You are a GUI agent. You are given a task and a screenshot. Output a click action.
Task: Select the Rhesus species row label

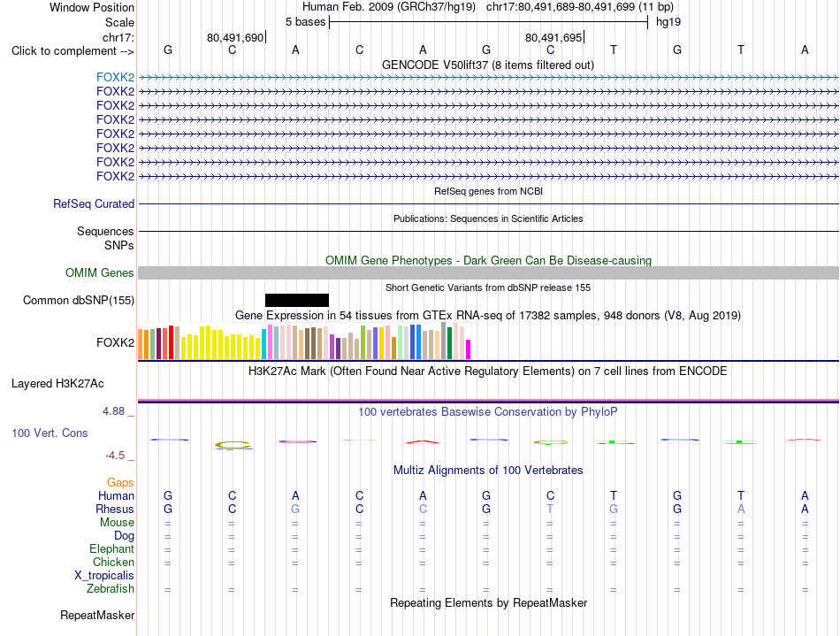[115, 509]
